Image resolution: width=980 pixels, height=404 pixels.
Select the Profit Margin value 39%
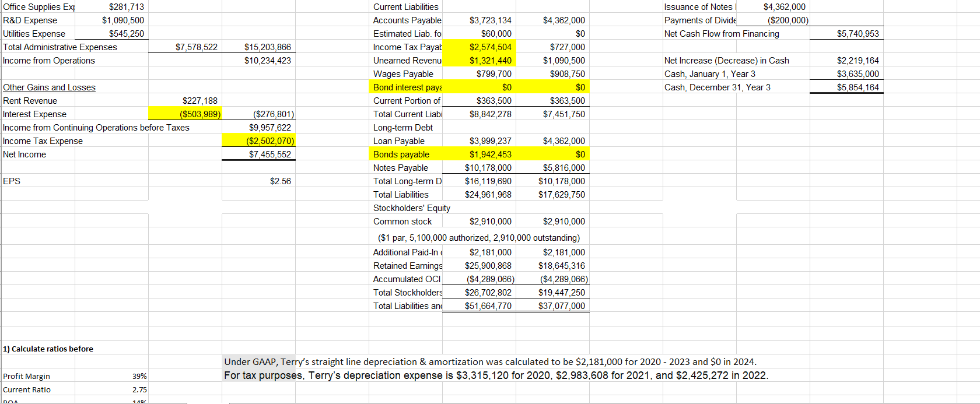139,377
